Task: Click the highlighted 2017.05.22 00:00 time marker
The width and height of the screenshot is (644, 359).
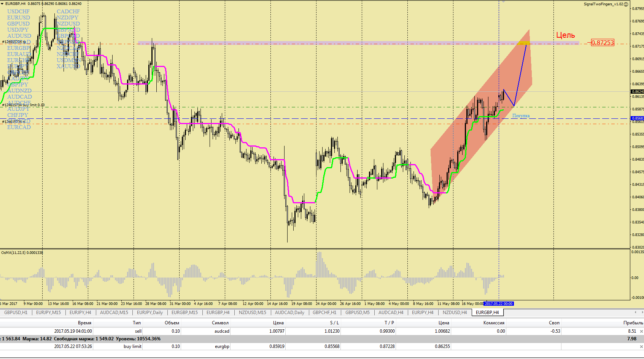Action: [x=499, y=304]
